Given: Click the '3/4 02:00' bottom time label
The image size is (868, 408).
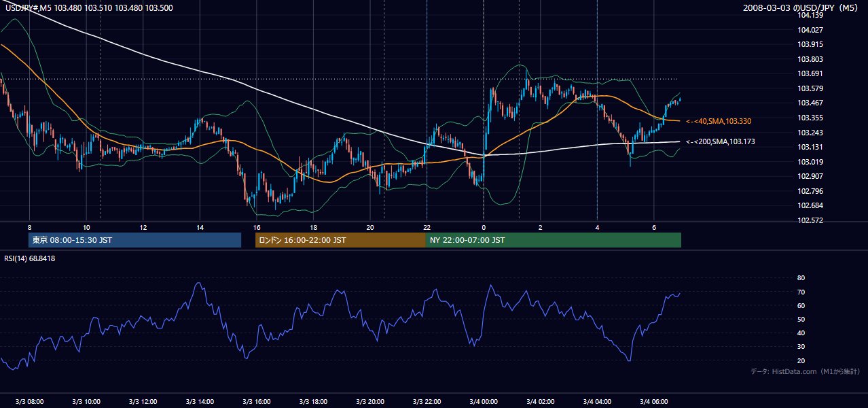Looking at the screenshot, I should [541, 401].
